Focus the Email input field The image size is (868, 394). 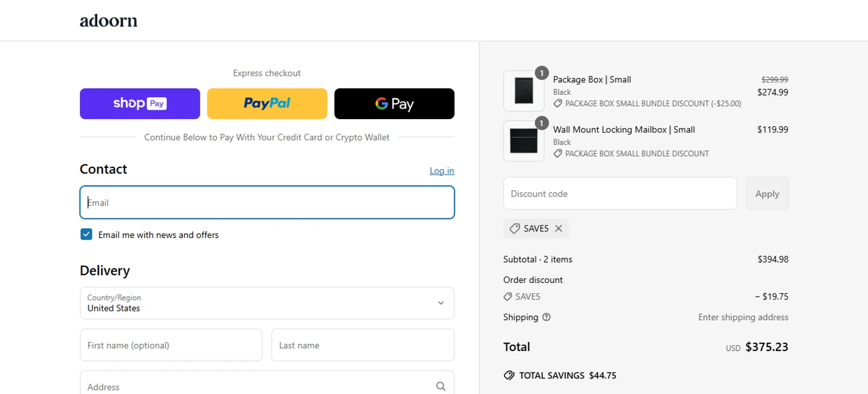(x=267, y=202)
